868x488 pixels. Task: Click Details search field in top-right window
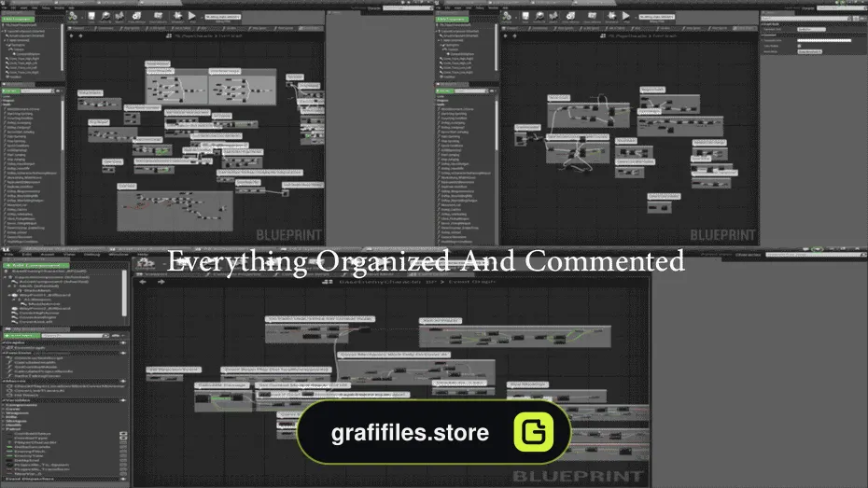(805, 19)
